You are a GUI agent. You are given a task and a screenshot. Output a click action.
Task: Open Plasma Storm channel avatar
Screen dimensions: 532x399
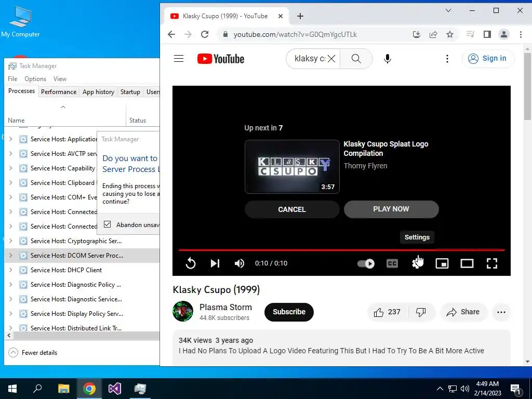[183, 311]
